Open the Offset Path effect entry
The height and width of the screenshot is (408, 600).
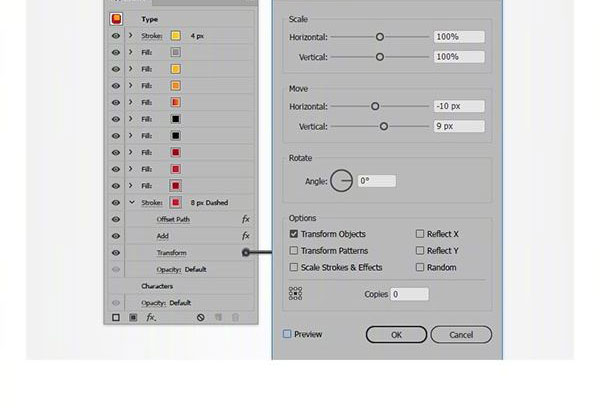pos(173,219)
